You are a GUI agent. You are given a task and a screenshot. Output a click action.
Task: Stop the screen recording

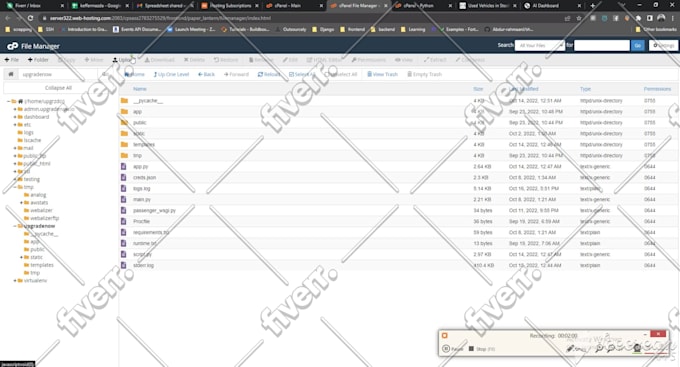click(x=481, y=349)
